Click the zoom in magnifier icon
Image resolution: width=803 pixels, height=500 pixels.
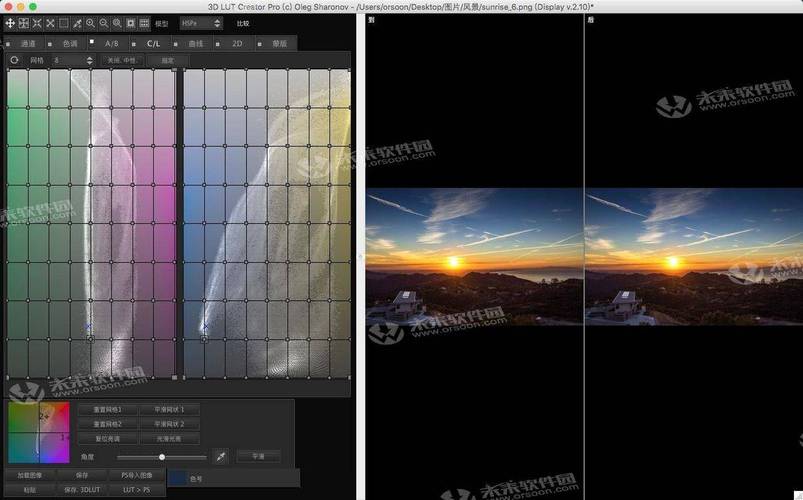tap(90, 23)
